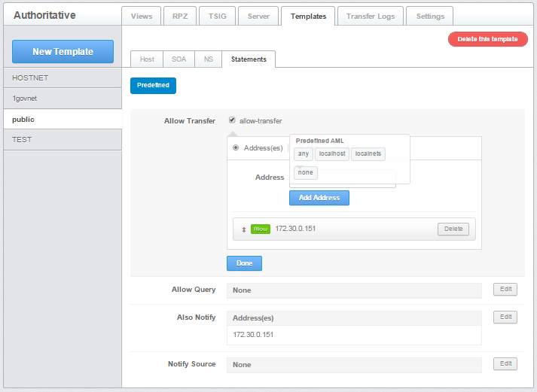Switch to the Transfer Logs tab
This screenshot has width=537, height=392.
[371, 16]
